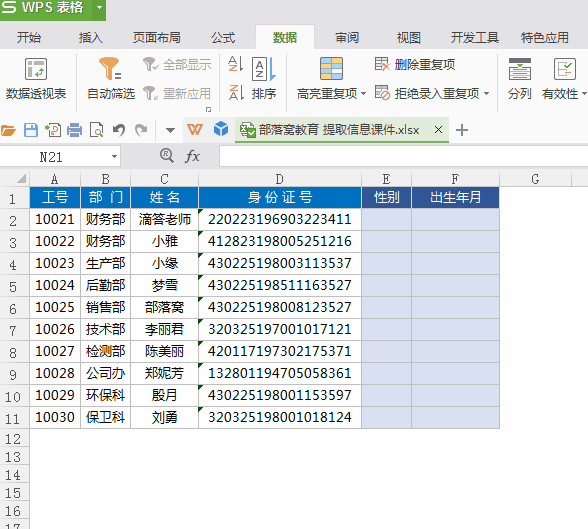Image resolution: width=588 pixels, height=529 pixels.
Task: Open the 特色应用 tab
Action: pyautogui.click(x=544, y=37)
